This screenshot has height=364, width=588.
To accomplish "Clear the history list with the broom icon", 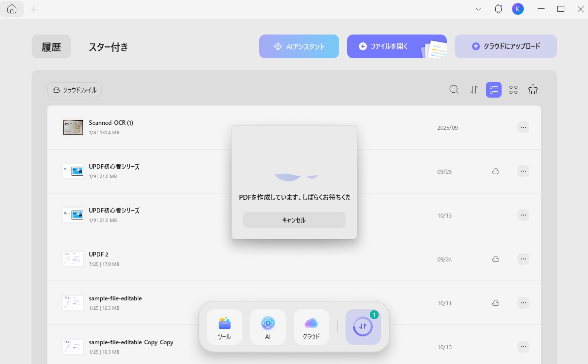I will (533, 90).
